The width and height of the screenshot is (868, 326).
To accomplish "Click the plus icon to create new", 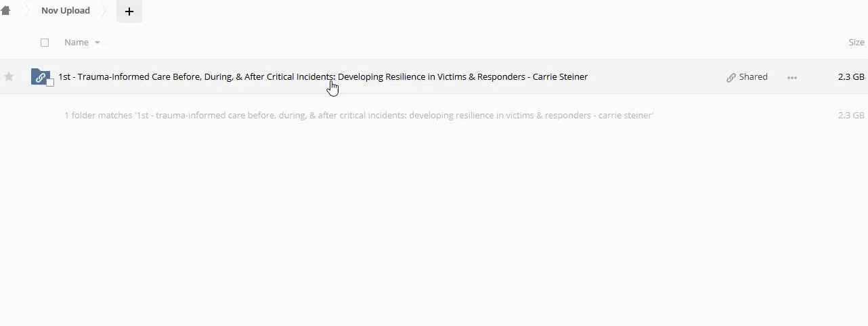I will click(129, 11).
